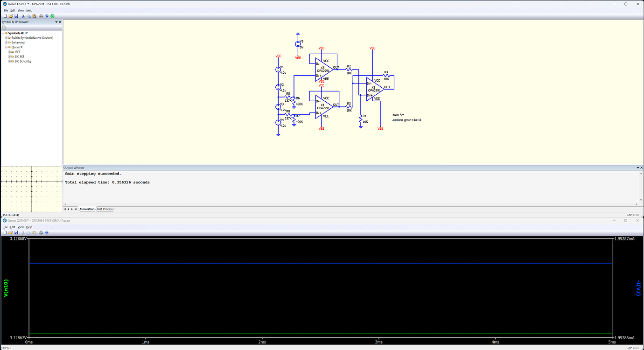Collapse the Qorvo folder in the tree
The height and width of the screenshot is (350, 644).
click(x=6, y=47)
